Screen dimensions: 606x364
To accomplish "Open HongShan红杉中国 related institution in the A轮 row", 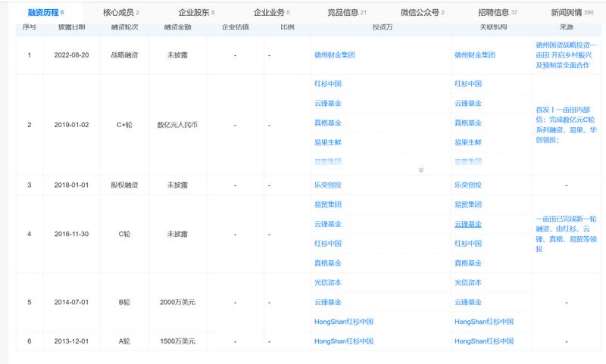I will tap(484, 341).
